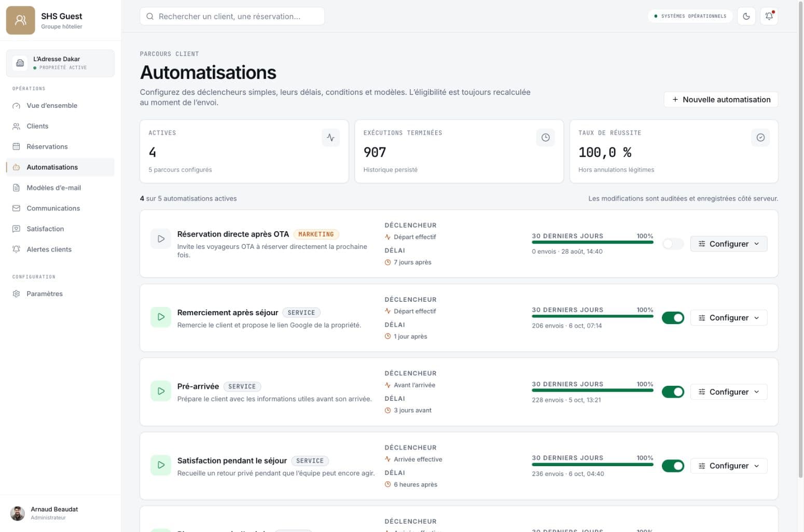Click the page vertical scrollbar

pyautogui.click(x=800, y=239)
